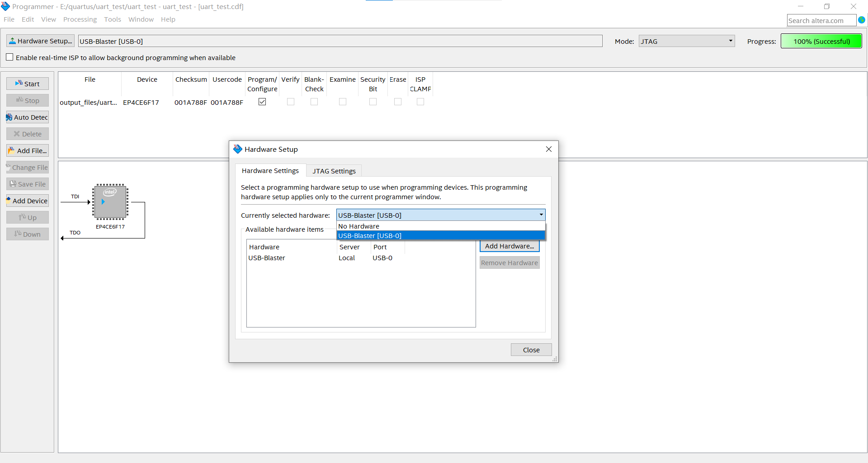The width and height of the screenshot is (868, 463).
Task: Click the Add Hardware... button
Action: click(x=509, y=246)
